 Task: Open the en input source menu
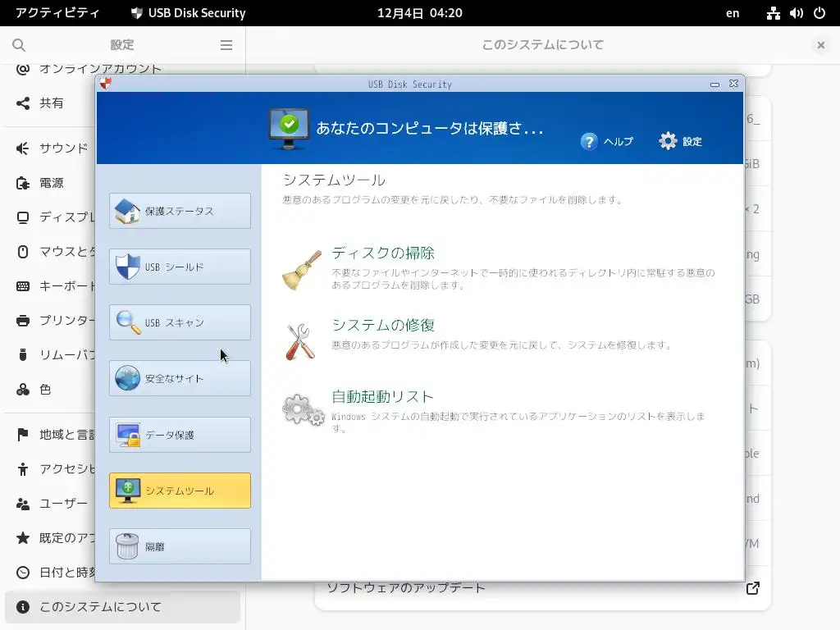(733, 13)
